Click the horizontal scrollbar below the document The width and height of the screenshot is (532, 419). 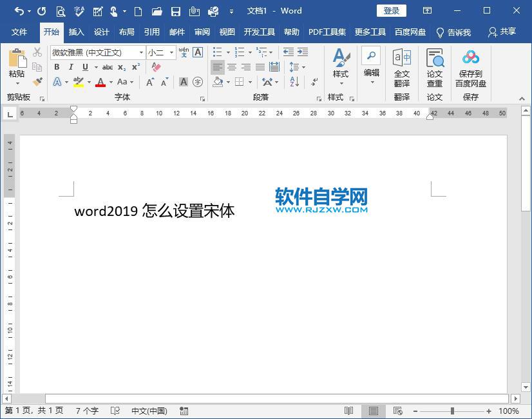258,398
